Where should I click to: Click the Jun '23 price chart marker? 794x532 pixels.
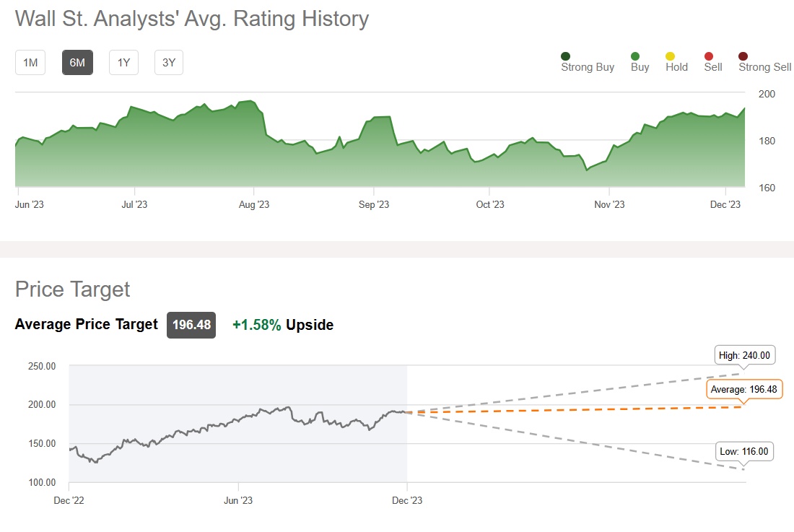pos(238,500)
